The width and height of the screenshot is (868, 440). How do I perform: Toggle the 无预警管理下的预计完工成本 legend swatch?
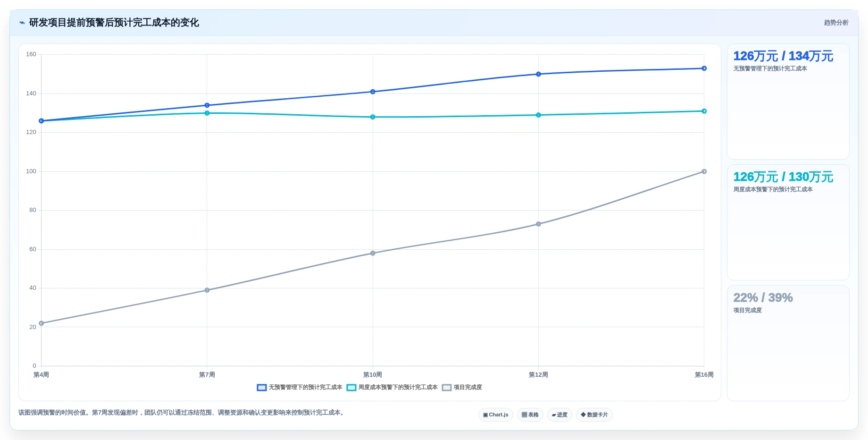262,388
